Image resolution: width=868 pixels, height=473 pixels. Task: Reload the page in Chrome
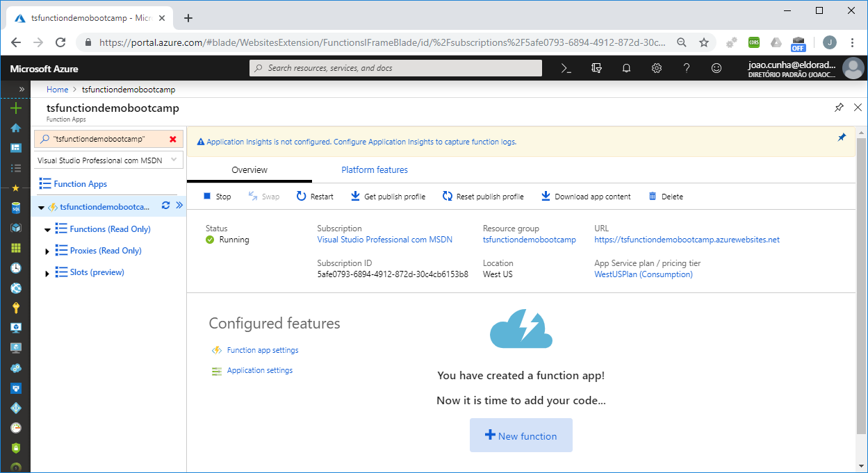click(60, 42)
